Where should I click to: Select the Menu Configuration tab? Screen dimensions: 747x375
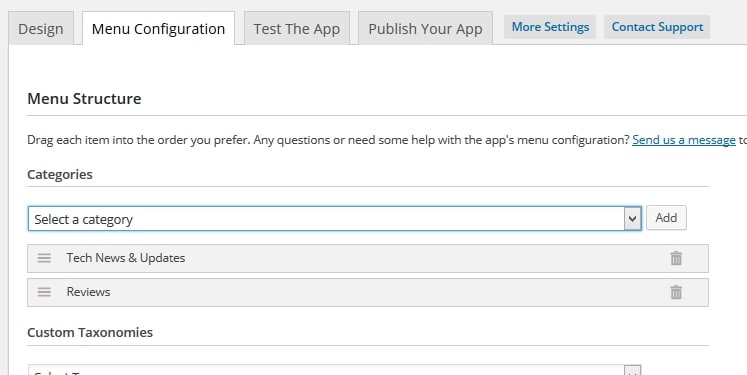[x=158, y=29]
